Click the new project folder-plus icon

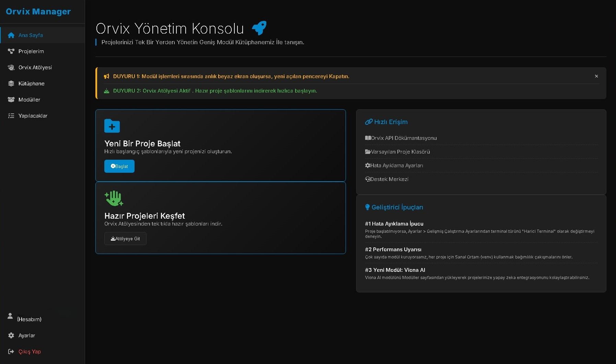[x=112, y=126]
